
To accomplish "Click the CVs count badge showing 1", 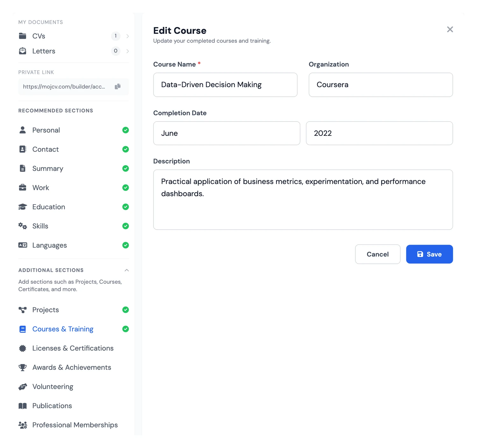I will click(x=116, y=36).
